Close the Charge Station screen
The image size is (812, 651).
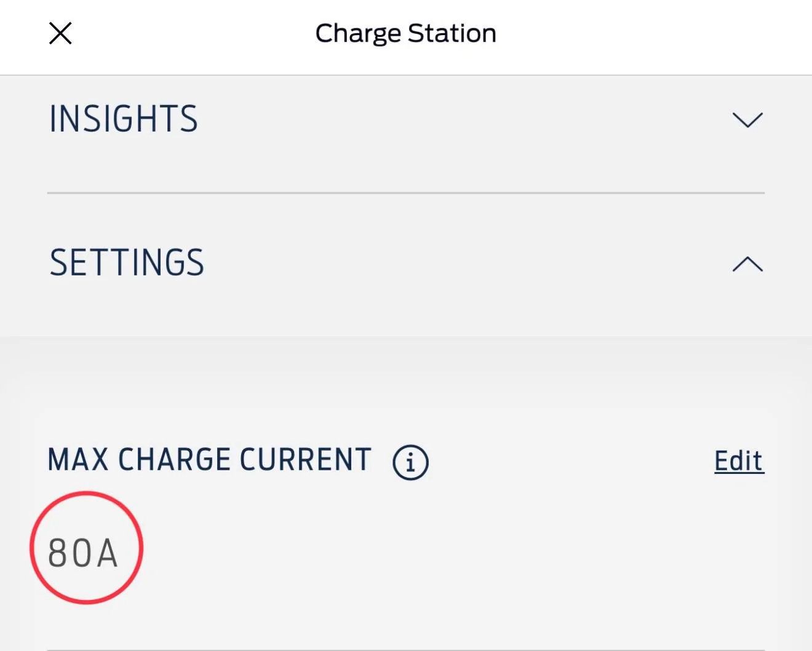pyautogui.click(x=60, y=33)
